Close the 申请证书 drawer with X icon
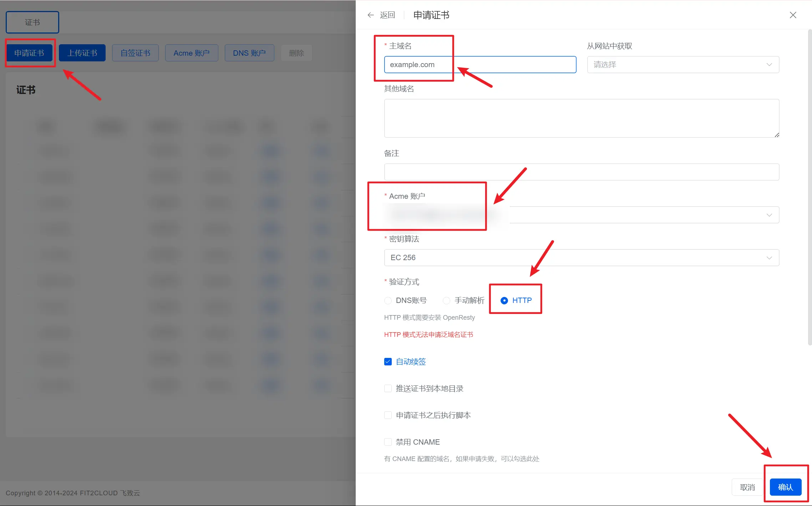812x506 pixels. (x=793, y=15)
